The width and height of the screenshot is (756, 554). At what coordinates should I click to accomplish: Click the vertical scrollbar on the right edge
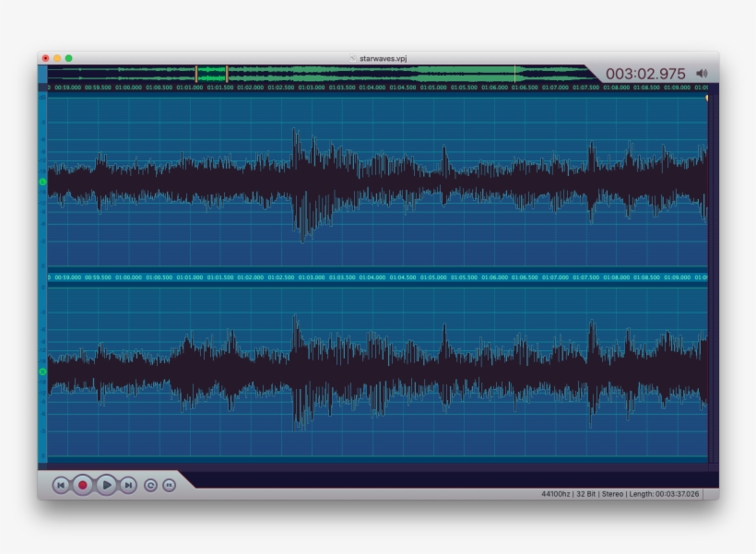(x=714, y=277)
